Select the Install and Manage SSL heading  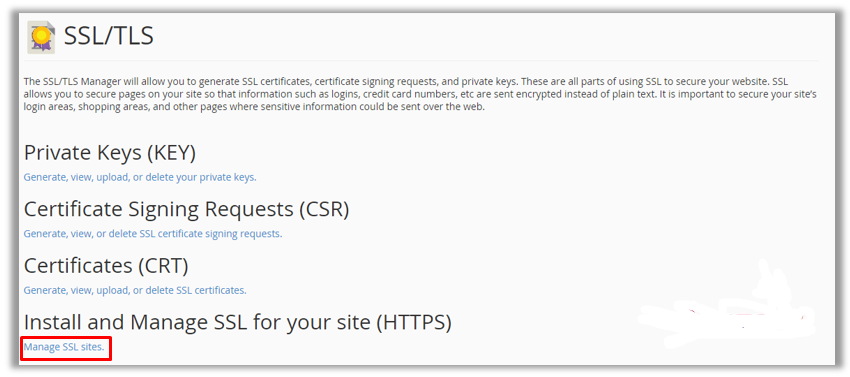pos(238,323)
